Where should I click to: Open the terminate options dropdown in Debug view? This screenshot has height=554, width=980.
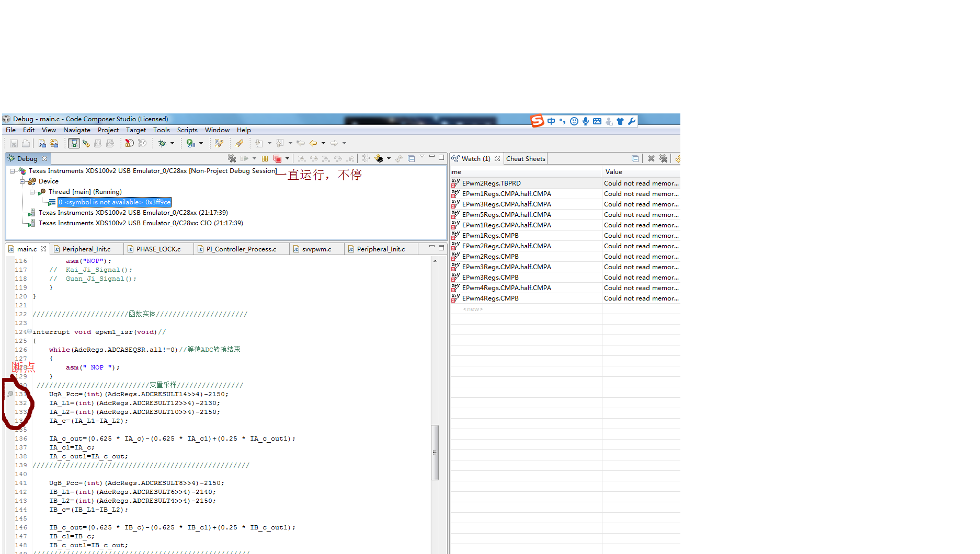click(x=287, y=158)
